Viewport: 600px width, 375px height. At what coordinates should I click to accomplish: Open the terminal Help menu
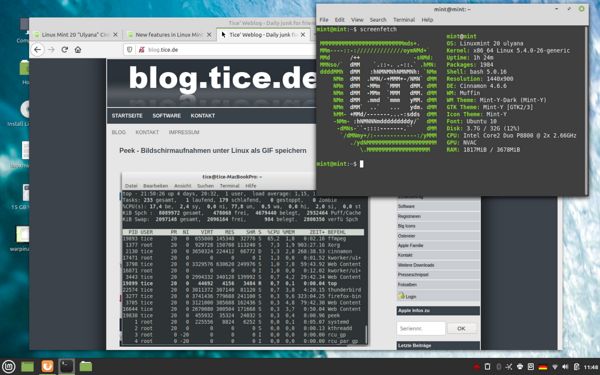pos(427,20)
